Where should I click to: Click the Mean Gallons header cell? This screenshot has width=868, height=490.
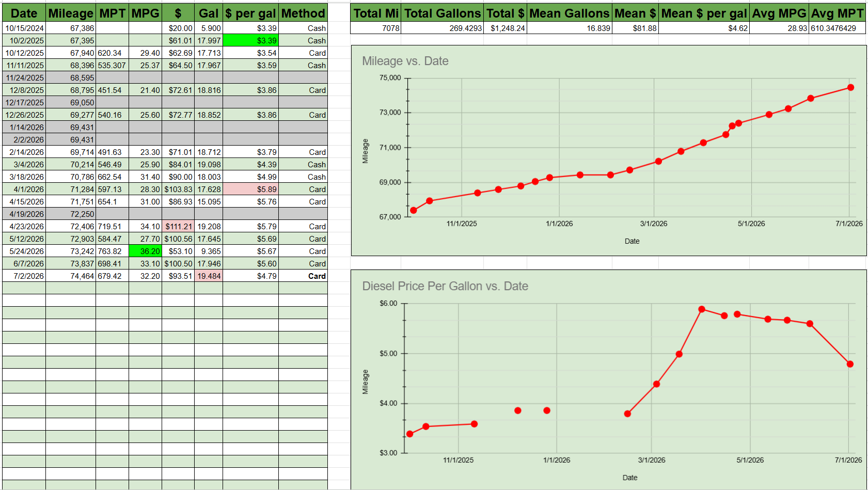(570, 13)
